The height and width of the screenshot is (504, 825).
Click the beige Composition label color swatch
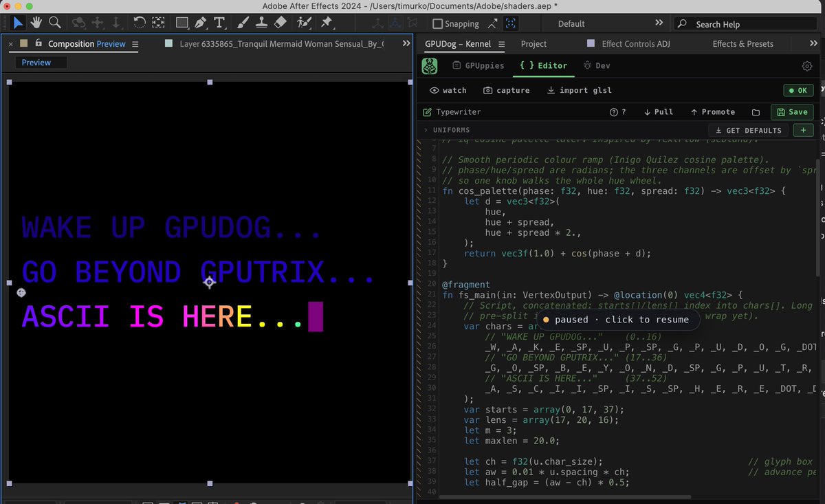[23, 43]
